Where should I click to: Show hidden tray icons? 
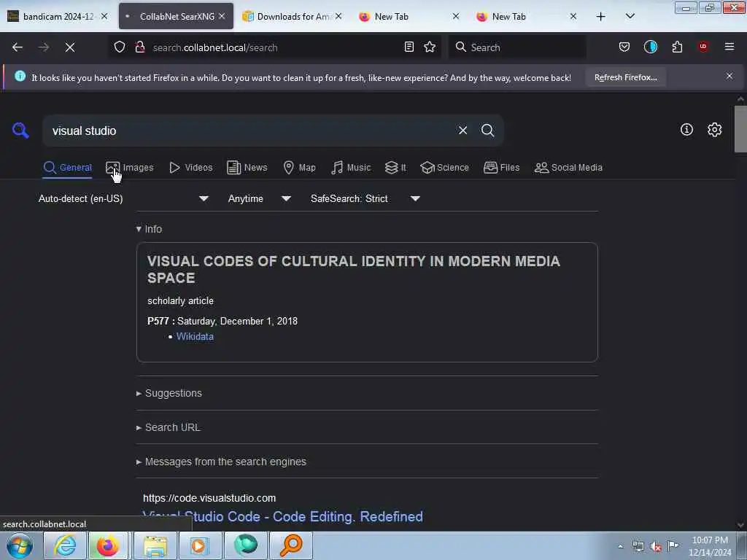coord(620,546)
